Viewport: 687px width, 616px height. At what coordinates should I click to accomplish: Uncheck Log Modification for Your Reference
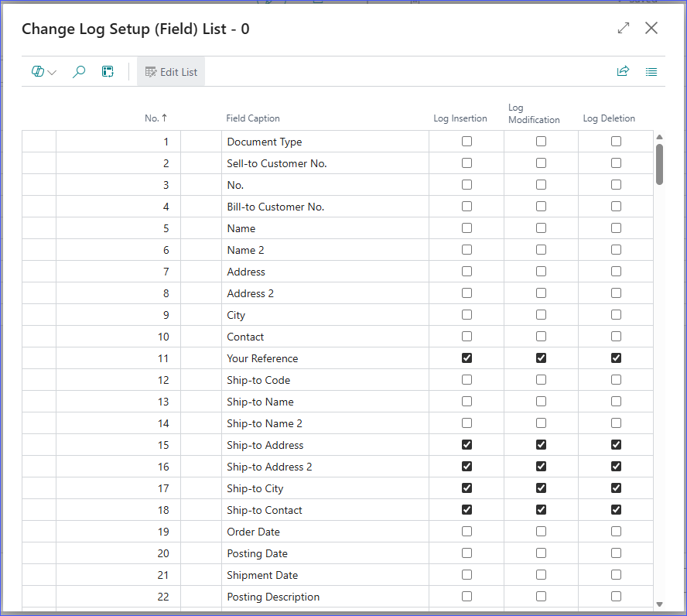(x=541, y=358)
